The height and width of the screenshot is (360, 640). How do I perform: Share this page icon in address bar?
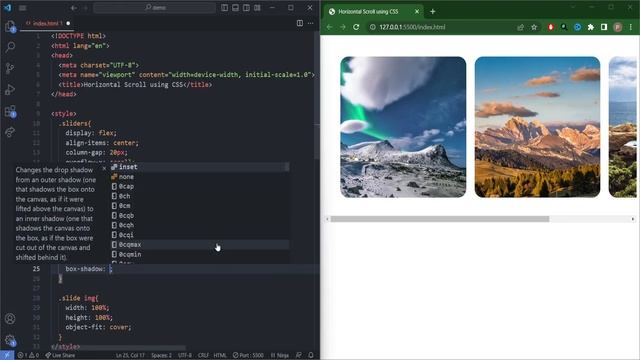click(520, 27)
